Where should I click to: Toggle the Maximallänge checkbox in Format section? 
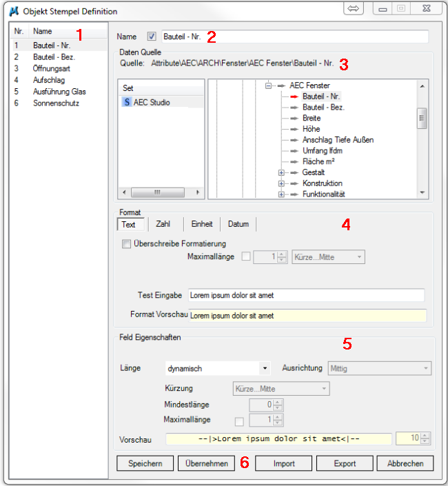tap(246, 256)
